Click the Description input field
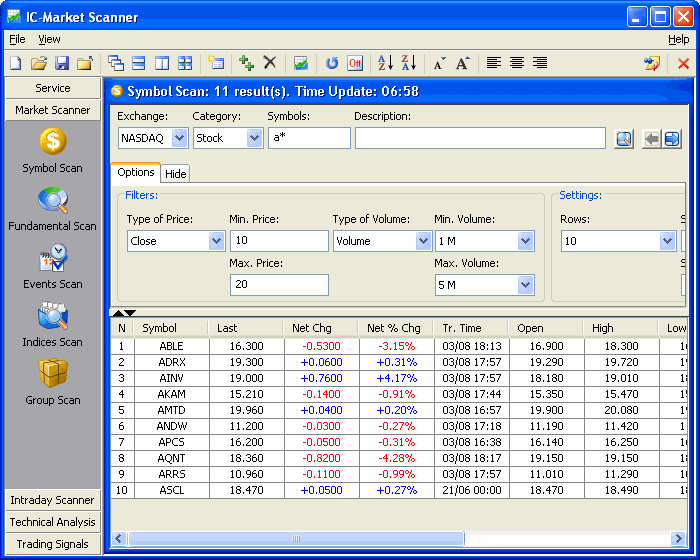This screenshot has height=560, width=700. (480, 138)
